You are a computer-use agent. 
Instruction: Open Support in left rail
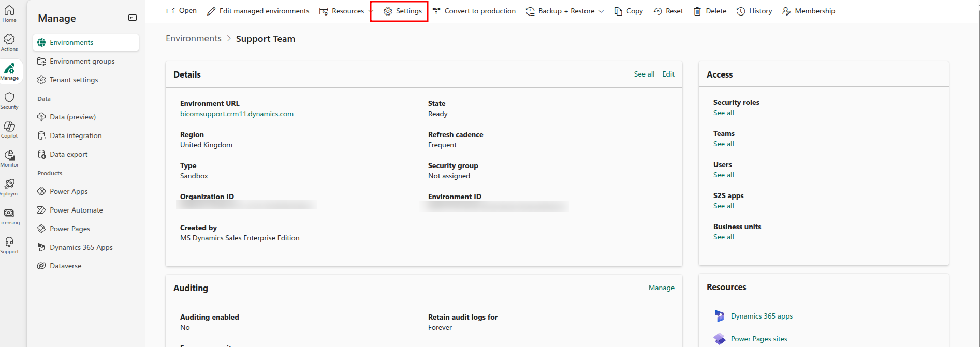(x=9, y=246)
